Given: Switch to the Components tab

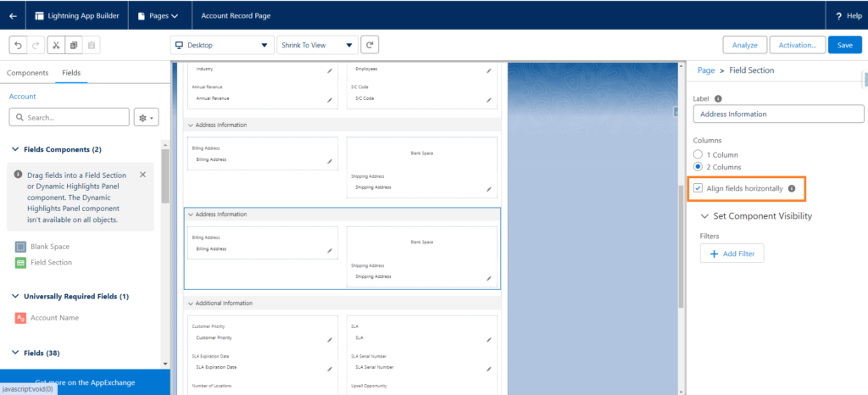Looking at the screenshot, I should point(28,72).
